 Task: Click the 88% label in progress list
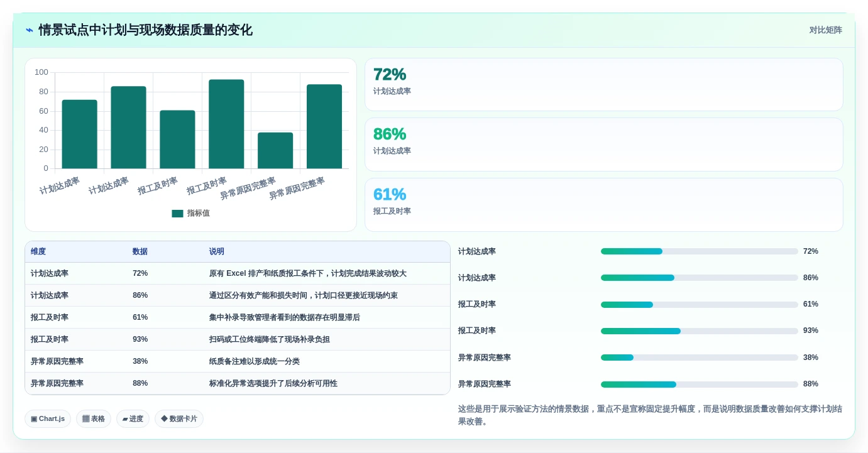(811, 384)
